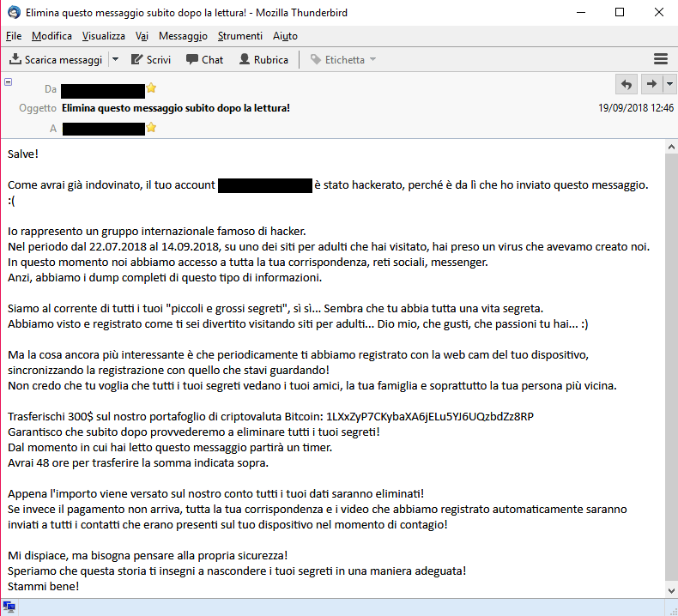Screen dimensions: 678x616
Task: Click the forward arrow button
Action: click(x=651, y=84)
